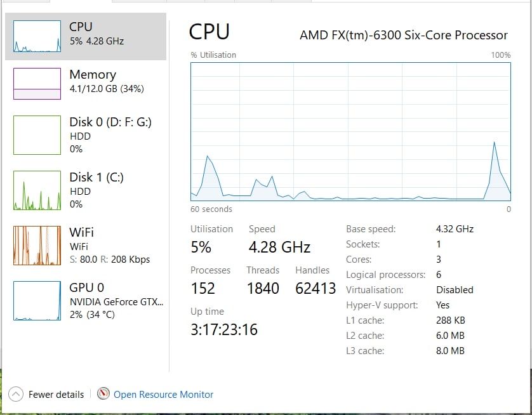
Task: Select the CPU mini graph thumbnail
Action: [37, 36]
